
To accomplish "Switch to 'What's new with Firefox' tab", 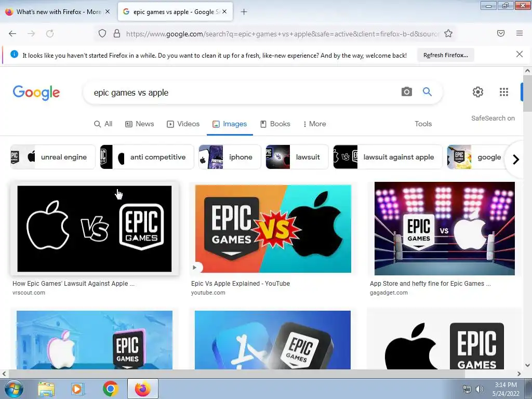I will coord(58,11).
